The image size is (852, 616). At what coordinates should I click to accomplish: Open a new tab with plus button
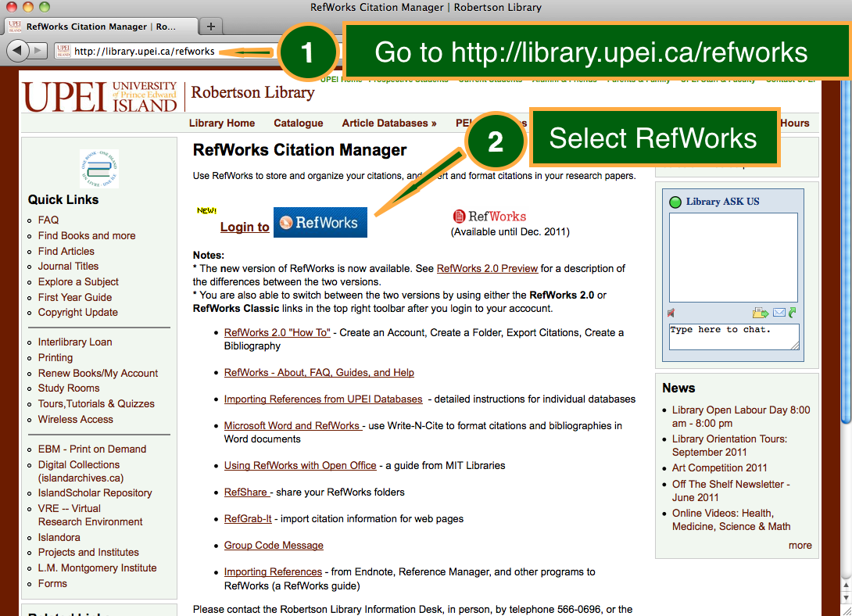211,26
